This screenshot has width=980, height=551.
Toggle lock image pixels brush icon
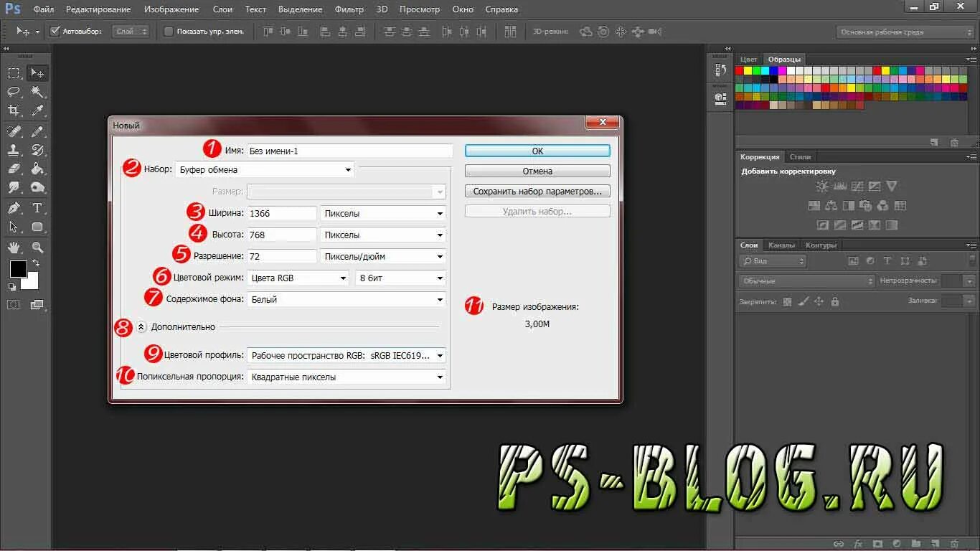[803, 302]
